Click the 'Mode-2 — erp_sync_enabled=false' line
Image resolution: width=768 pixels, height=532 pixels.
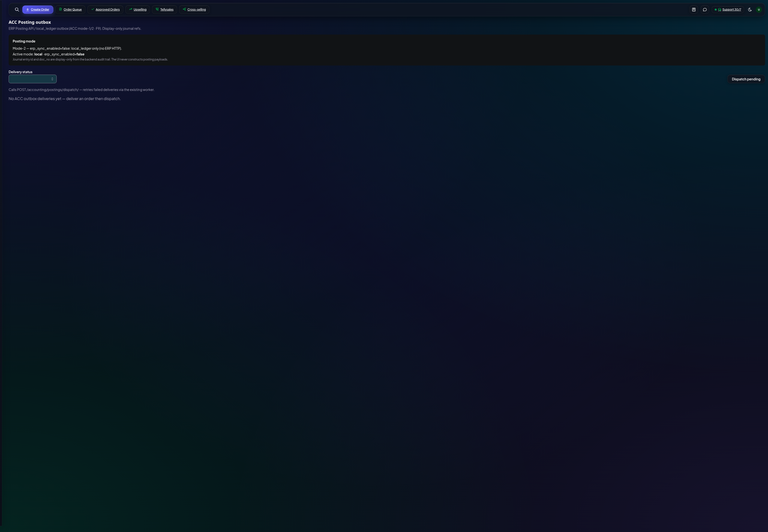67,49
